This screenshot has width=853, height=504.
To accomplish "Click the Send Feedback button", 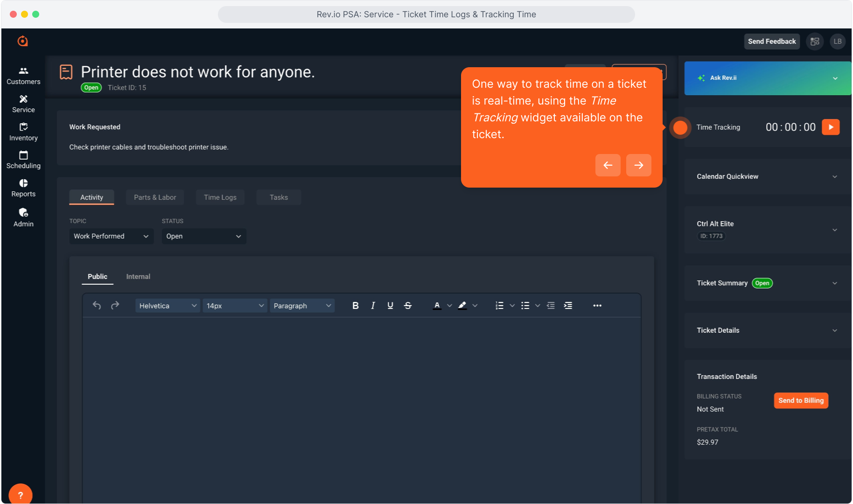I will pos(771,42).
